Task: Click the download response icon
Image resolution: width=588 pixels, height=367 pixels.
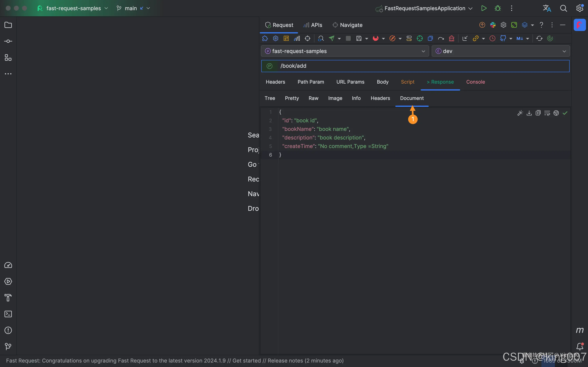Action: pos(529,113)
